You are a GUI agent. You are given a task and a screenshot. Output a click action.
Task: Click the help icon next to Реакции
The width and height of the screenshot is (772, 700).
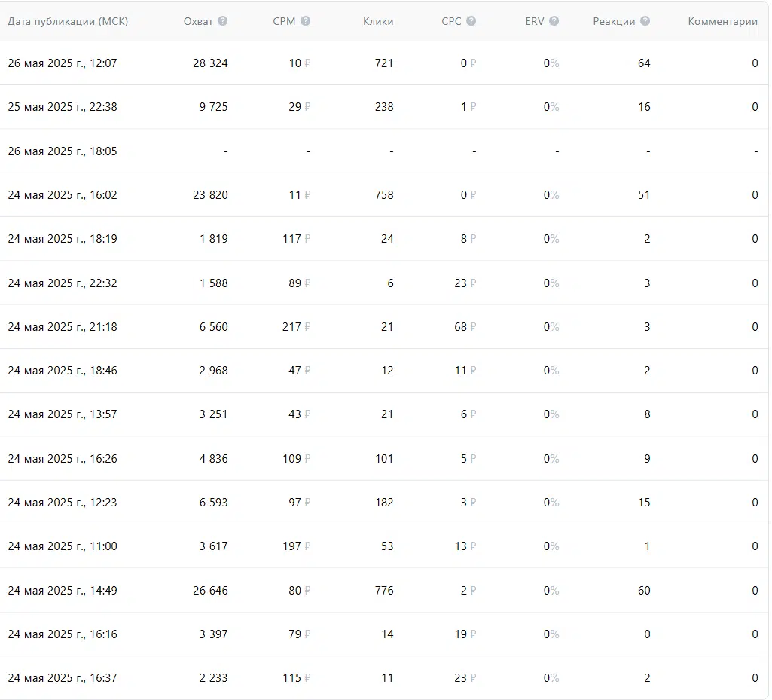click(645, 21)
